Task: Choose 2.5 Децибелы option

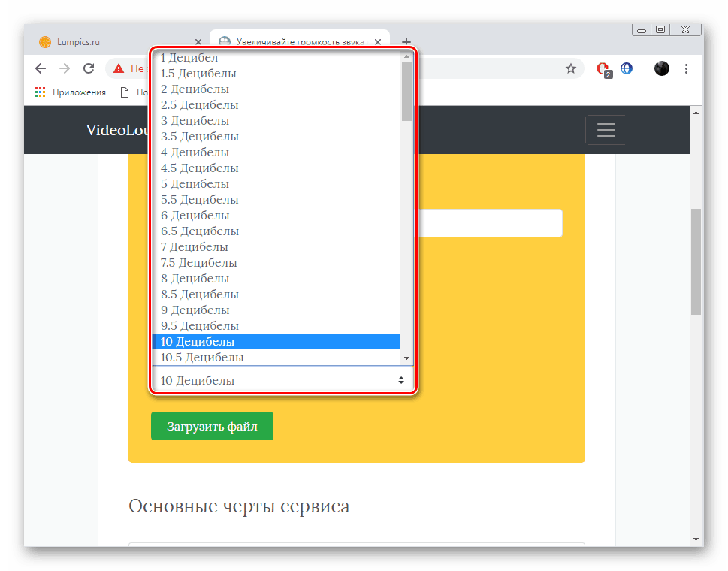Action: click(276, 105)
